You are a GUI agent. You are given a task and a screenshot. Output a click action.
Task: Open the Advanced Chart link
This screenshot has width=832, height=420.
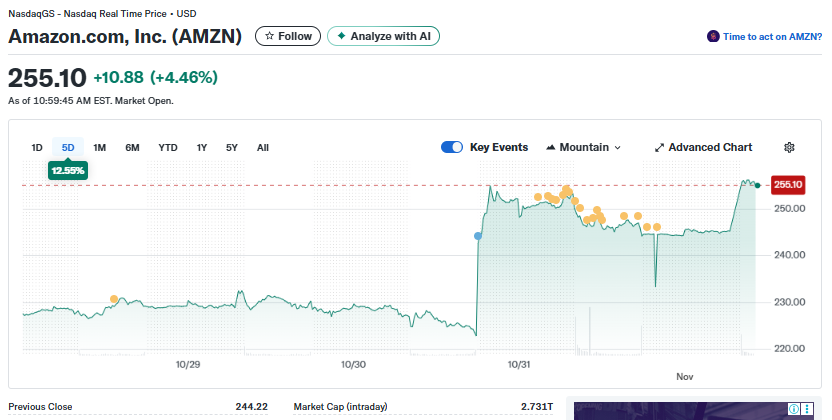710,147
